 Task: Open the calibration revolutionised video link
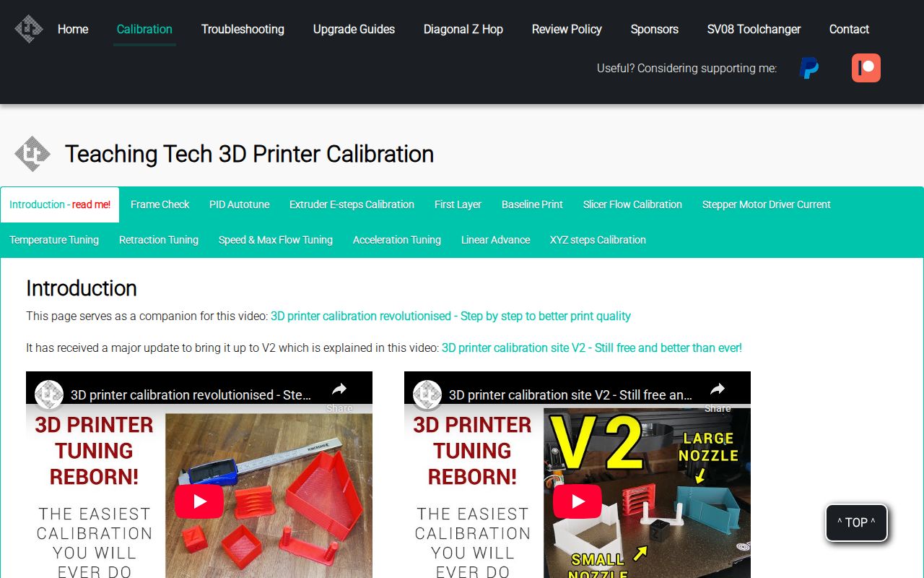[x=450, y=316]
